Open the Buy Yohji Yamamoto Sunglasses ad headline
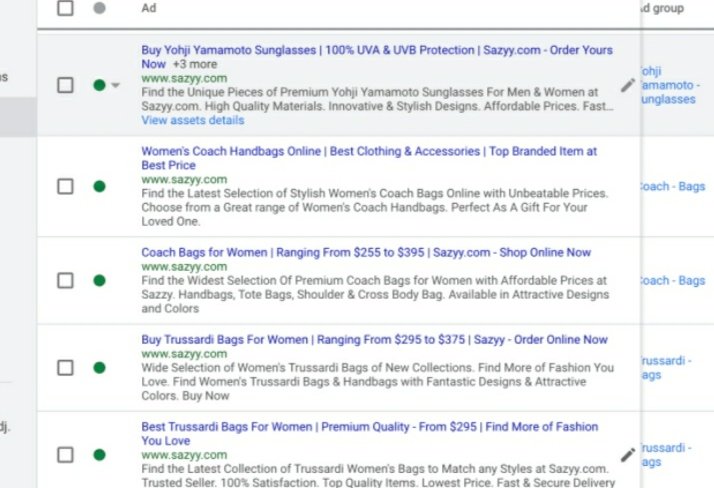 click(377, 57)
